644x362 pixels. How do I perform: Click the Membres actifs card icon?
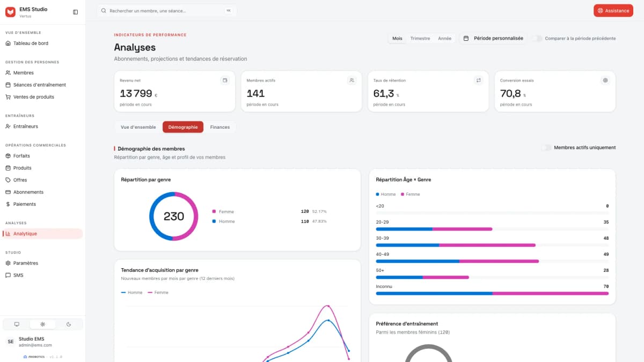[x=352, y=80]
